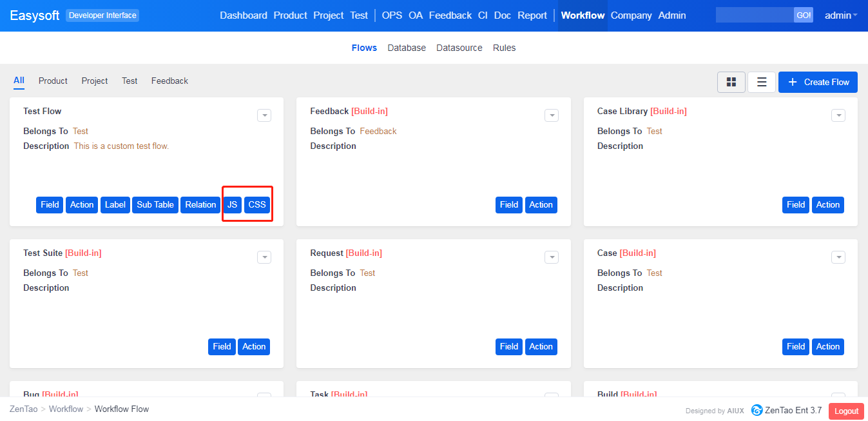This screenshot has height=421, width=868.
Task: Click CSS button on Test Flow
Action: pos(257,204)
